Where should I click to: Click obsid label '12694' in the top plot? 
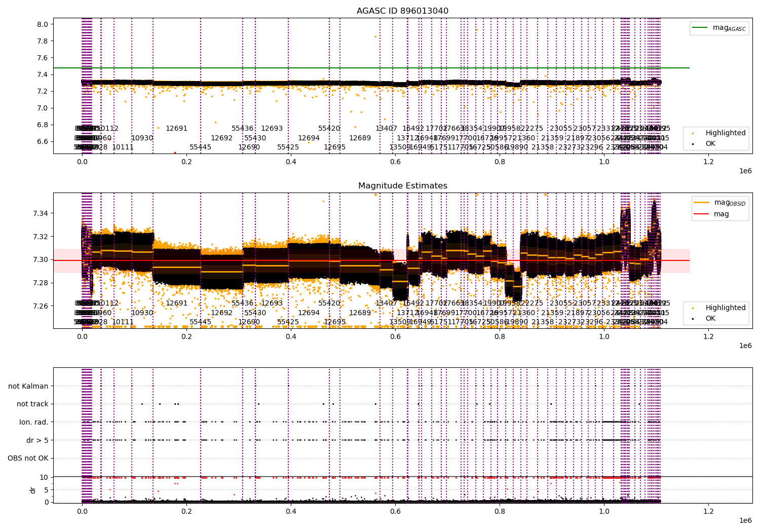(309, 138)
